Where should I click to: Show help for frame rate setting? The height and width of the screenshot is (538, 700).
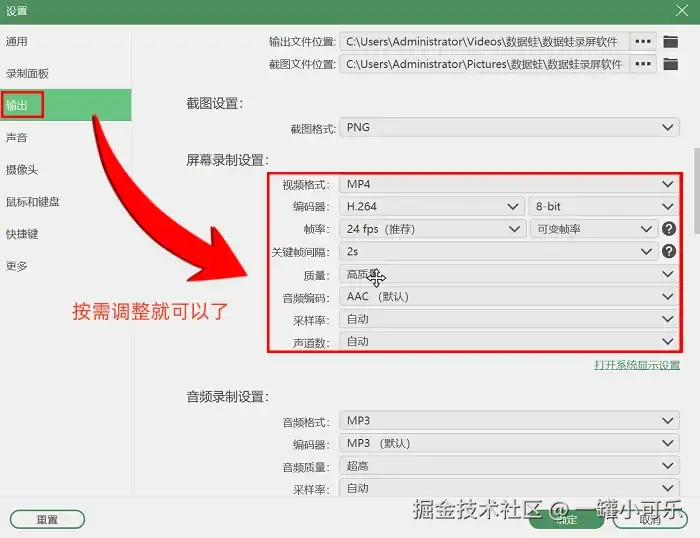[x=668, y=229]
